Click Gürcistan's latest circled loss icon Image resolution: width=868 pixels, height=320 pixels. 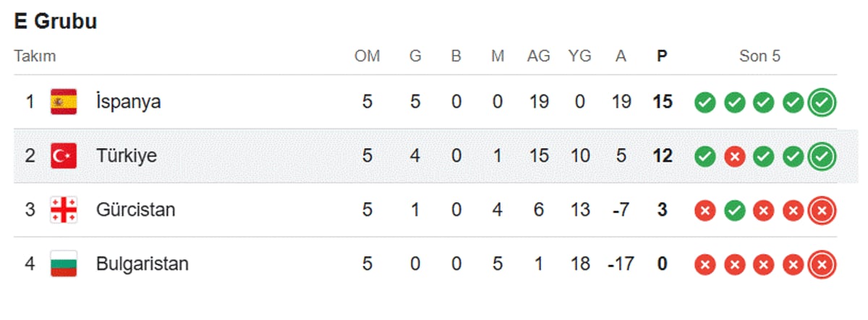tap(822, 211)
